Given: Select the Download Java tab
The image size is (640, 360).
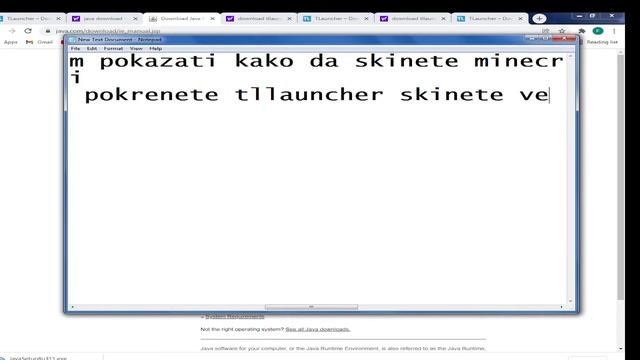Looking at the screenshot, I should [x=181, y=19].
